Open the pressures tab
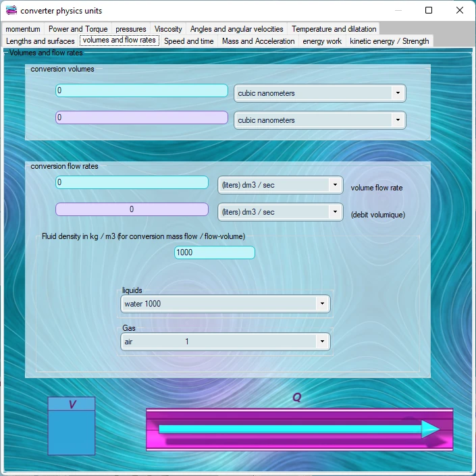Image resolution: width=476 pixels, height=476 pixels. (x=131, y=29)
